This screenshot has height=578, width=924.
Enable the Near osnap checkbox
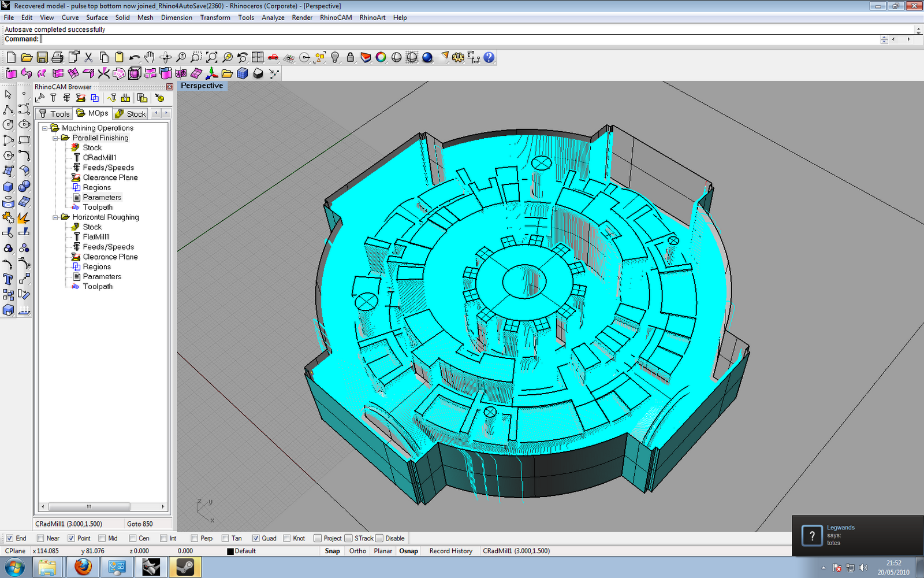click(40, 538)
